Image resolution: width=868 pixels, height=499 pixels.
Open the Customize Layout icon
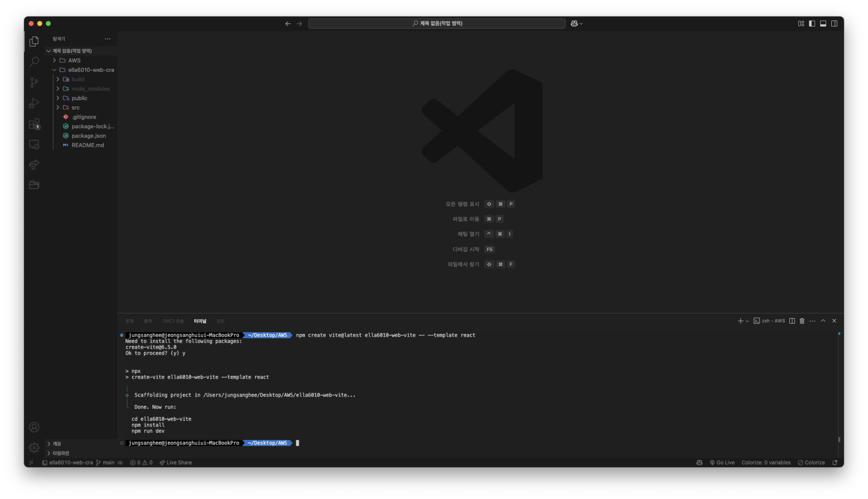tap(801, 23)
